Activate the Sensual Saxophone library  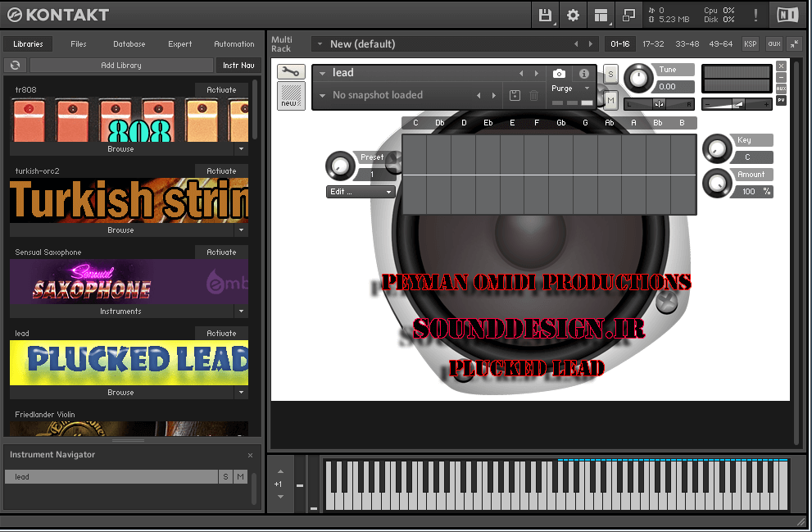tap(222, 252)
